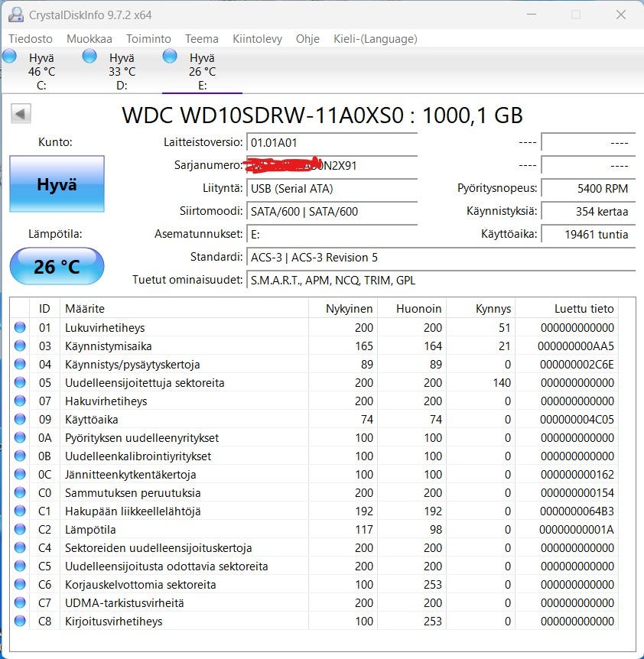Click status orb for row C2 Lämpötila
644x659 pixels.
click(x=20, y=529)
